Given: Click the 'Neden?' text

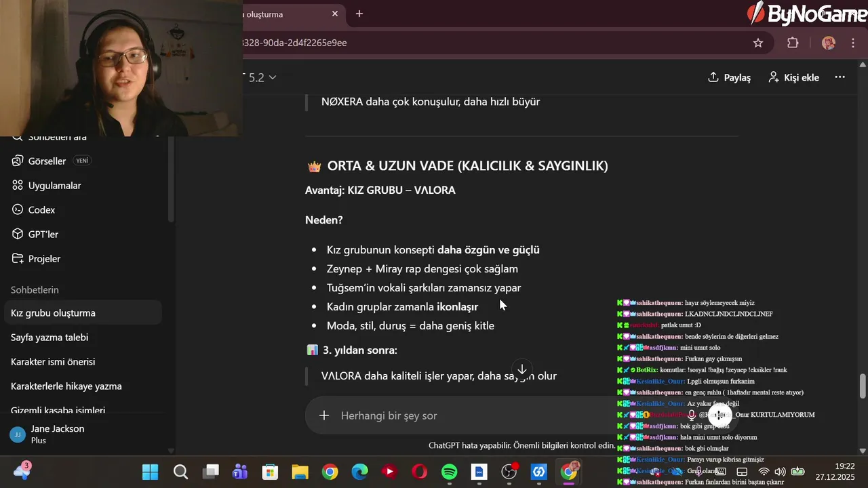Looking at the screenshot, I should 324,220.
